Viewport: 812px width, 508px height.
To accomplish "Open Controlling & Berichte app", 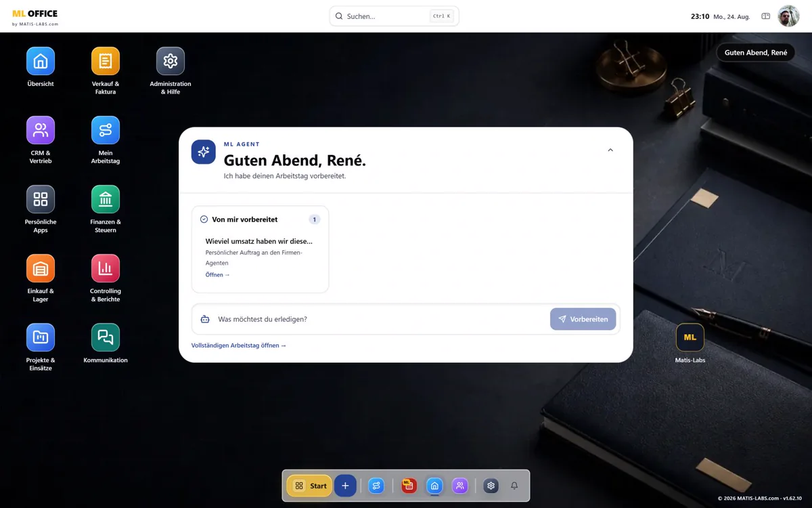I will click(x=106, y=268).
